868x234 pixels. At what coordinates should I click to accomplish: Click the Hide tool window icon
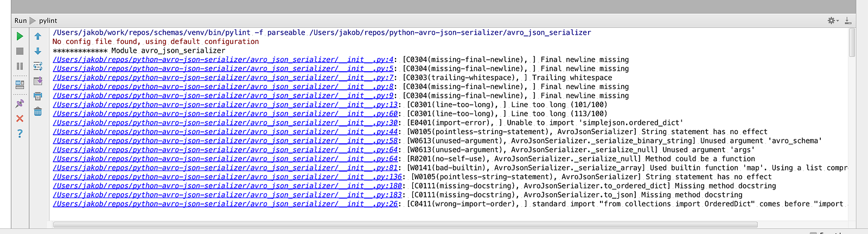(x=848, y=21)
